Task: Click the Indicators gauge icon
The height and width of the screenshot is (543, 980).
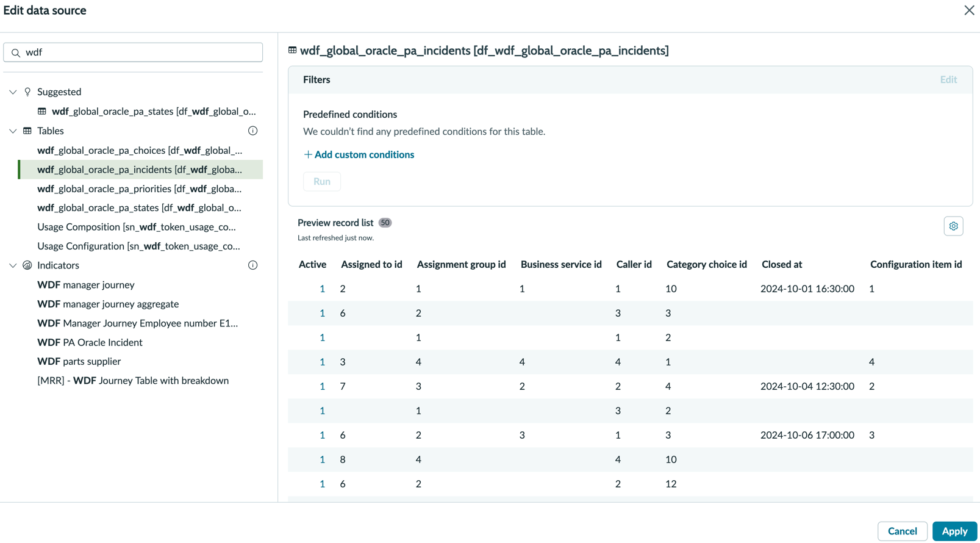Action: pyautogui.click(x=27, y=265)
